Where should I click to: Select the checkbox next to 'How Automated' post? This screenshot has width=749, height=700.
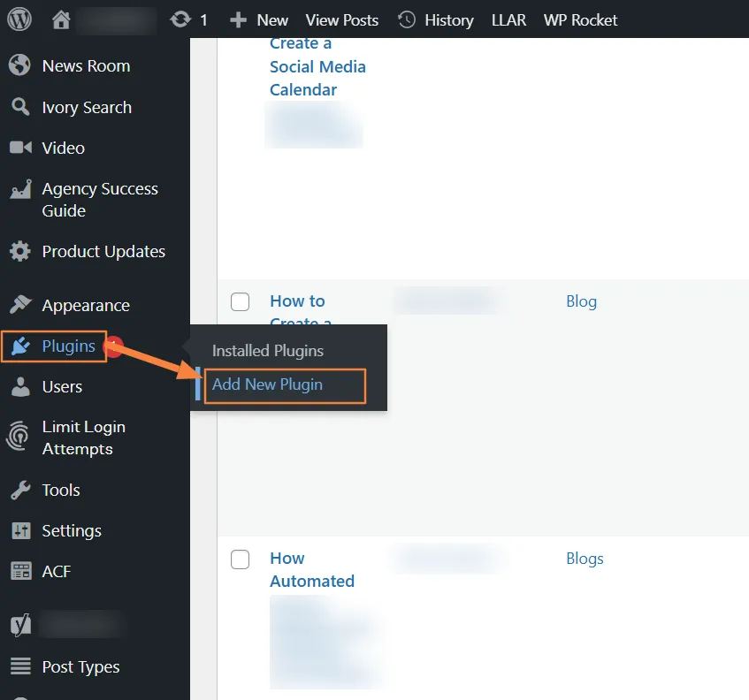point(240,559)
